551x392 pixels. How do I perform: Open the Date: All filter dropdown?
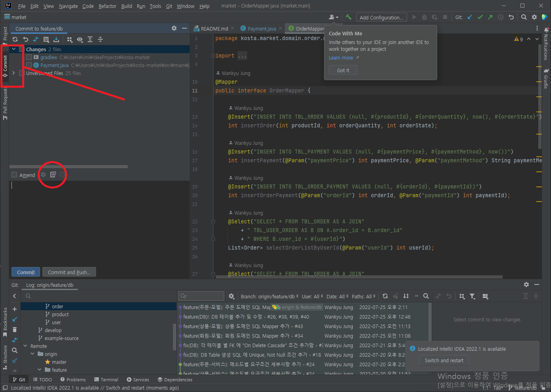(337, 296)
